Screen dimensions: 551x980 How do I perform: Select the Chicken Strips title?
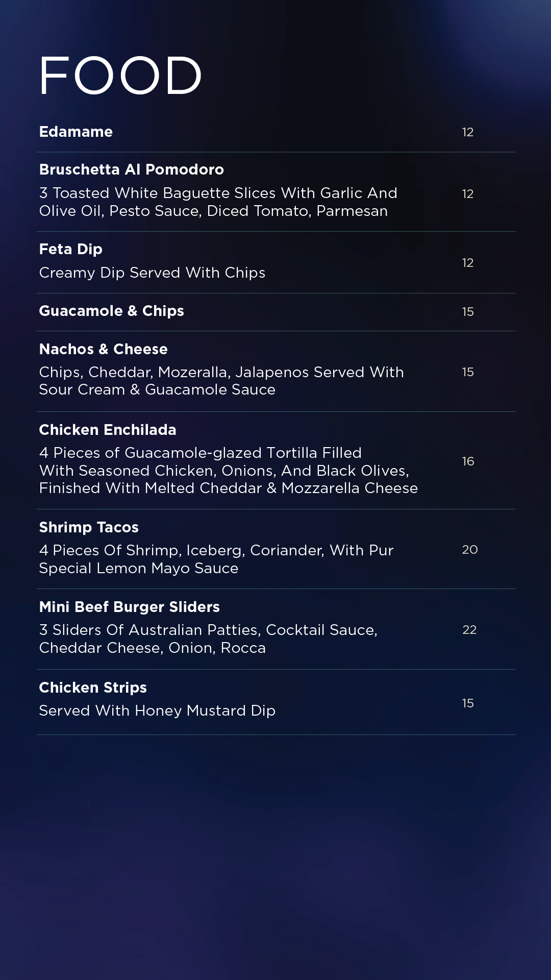[x=93, y=688]
